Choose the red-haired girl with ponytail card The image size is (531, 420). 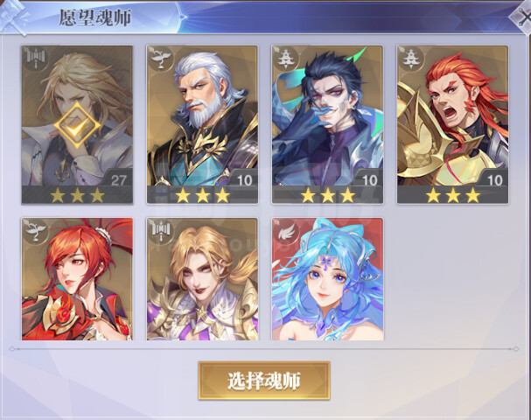click(77, 279)
